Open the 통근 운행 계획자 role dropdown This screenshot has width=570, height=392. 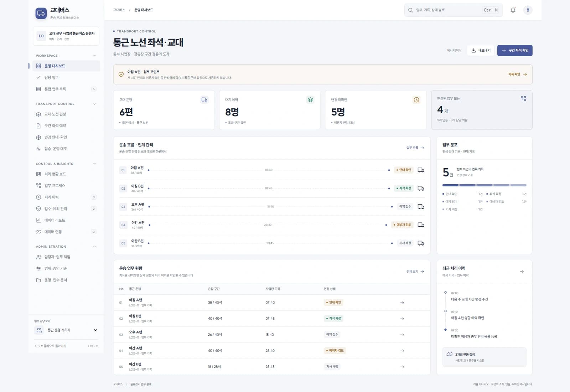(x=66, y=330)
